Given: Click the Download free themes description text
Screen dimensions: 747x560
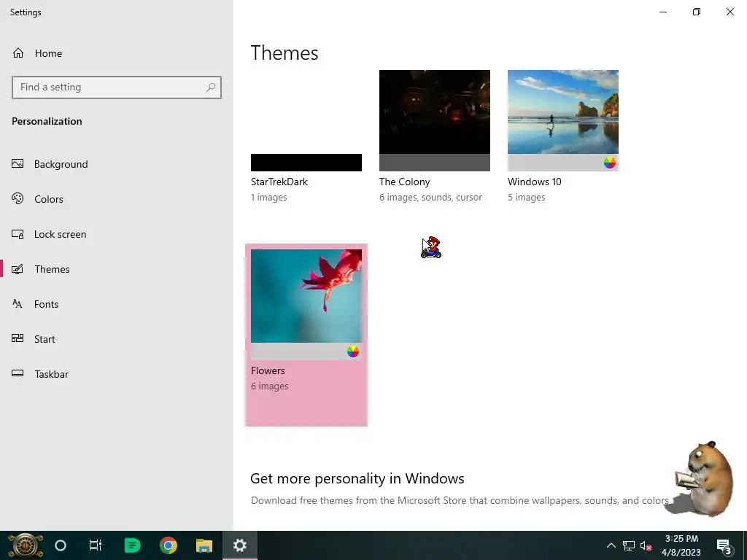Looking at the screenshot, I should coord(460,500).
